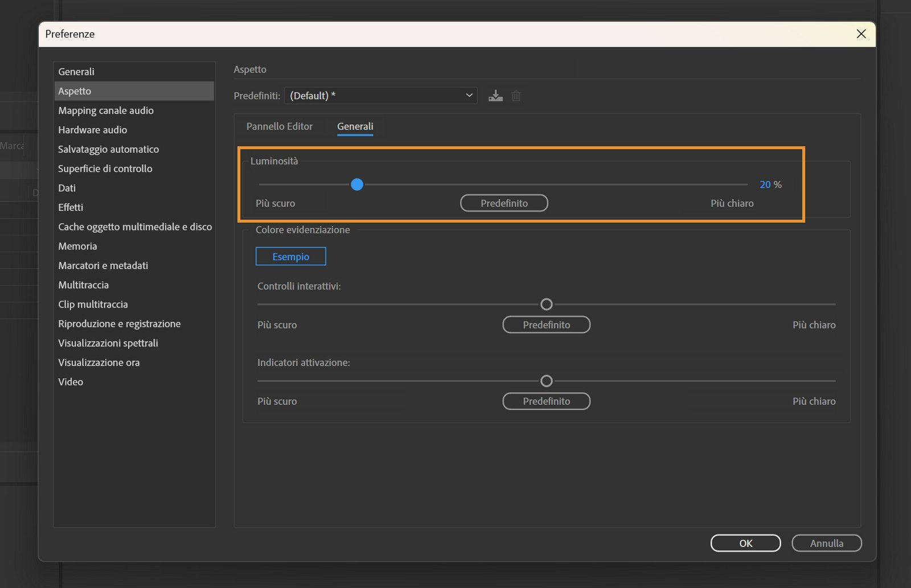Switch to the Pannello Editor tab

point(279,126)
